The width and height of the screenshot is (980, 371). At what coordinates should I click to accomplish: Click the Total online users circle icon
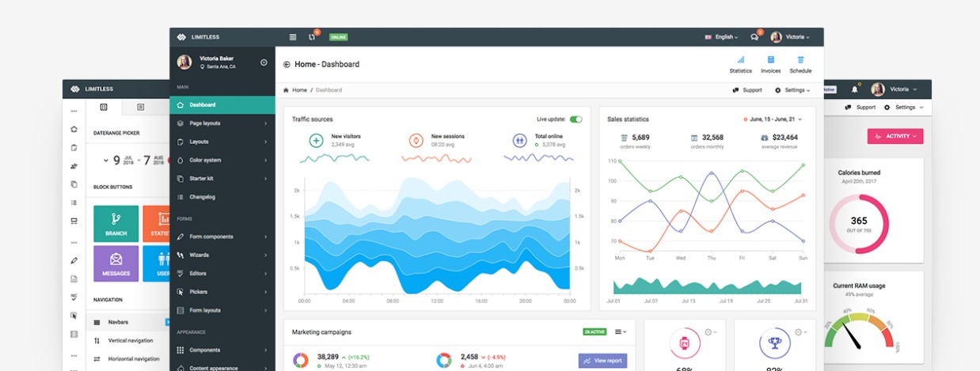pyautogui.click(x=519, y=140)
